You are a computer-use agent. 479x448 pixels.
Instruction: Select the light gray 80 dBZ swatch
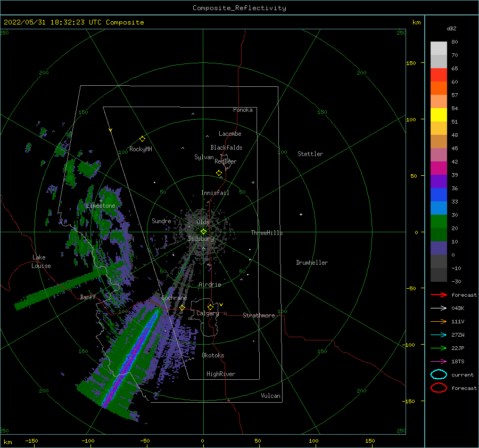coord(439,48)
